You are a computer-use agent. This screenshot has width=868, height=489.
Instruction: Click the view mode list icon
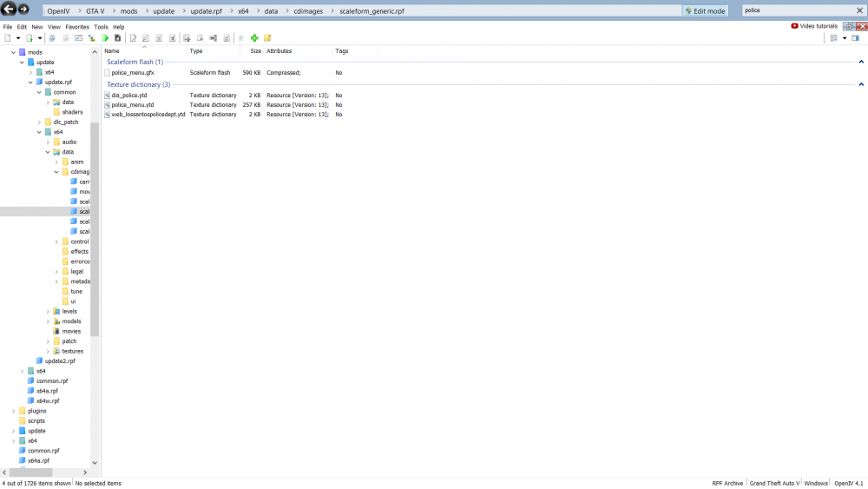click(x=833, y=38)
